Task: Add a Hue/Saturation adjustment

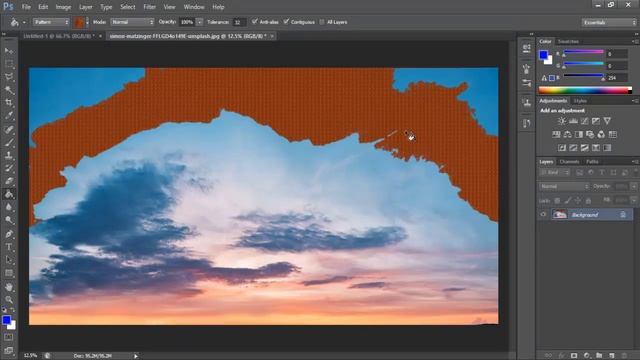Action: point(556,134)
